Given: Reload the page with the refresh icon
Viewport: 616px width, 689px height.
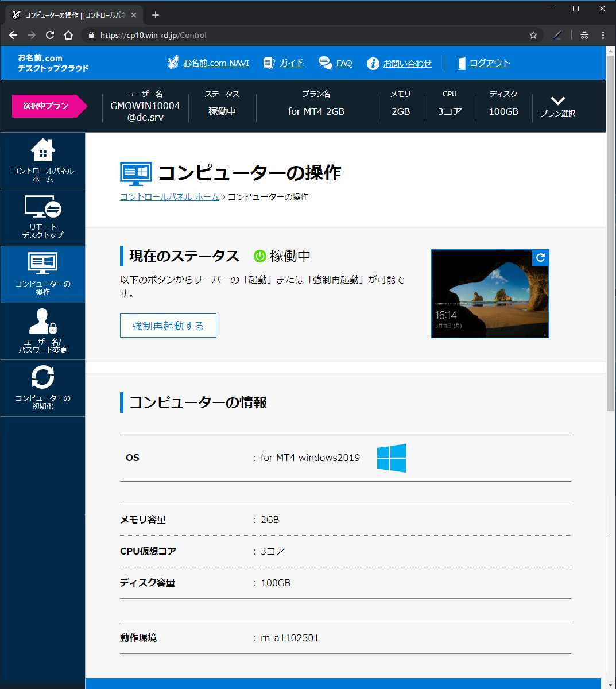Looking at the screenshot, I should tap(50, 35).
